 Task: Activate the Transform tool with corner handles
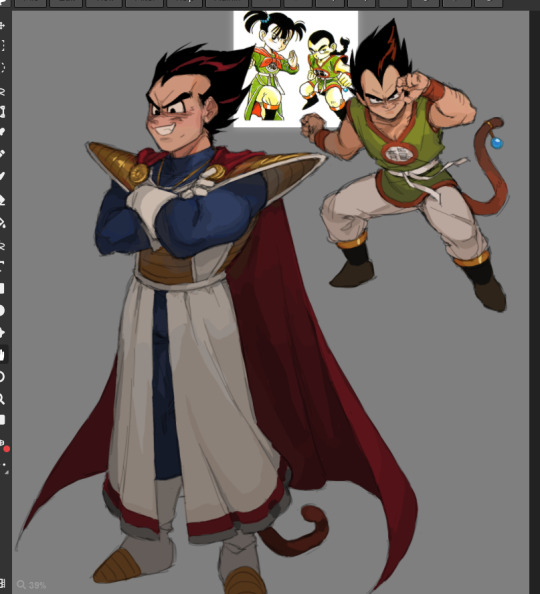(2, 112)
